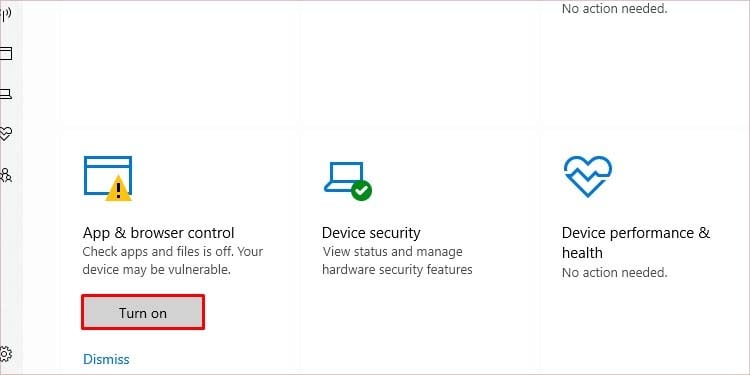Open the Device security heading

point(371,233)
